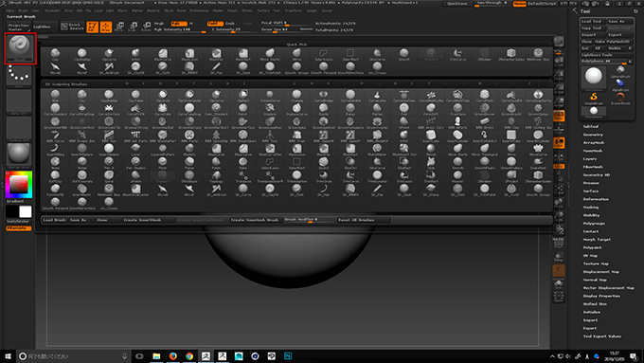Open the Displacement Map section

click(x=600, y=272)
